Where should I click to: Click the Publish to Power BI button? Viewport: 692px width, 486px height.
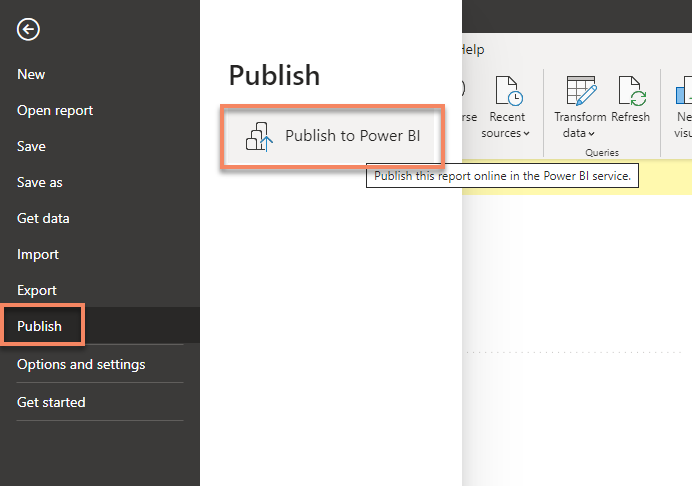click(332, 136)
